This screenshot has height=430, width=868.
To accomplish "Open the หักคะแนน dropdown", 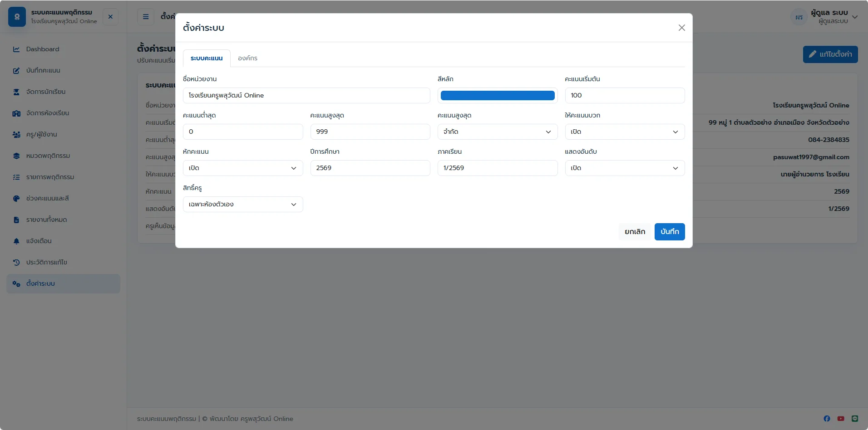I will click(243, 168).
